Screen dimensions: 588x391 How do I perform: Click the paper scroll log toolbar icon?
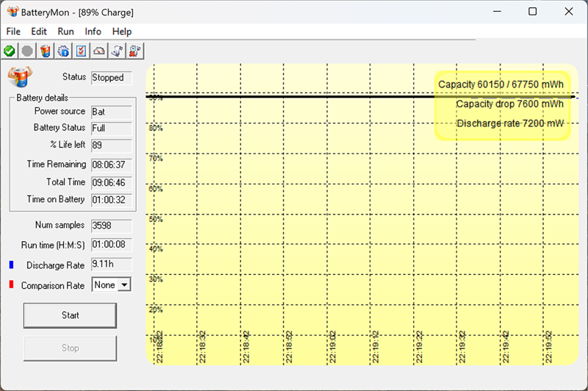(118, 51)
